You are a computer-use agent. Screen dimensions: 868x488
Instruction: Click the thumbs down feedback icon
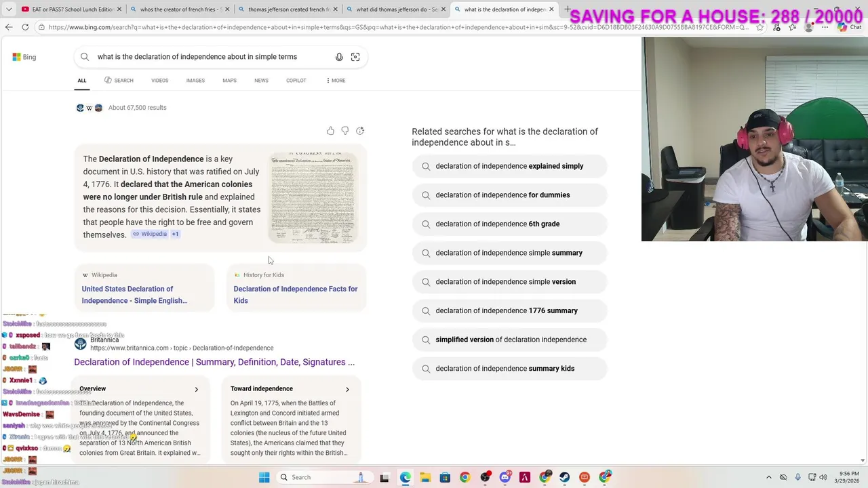point(345,131)
